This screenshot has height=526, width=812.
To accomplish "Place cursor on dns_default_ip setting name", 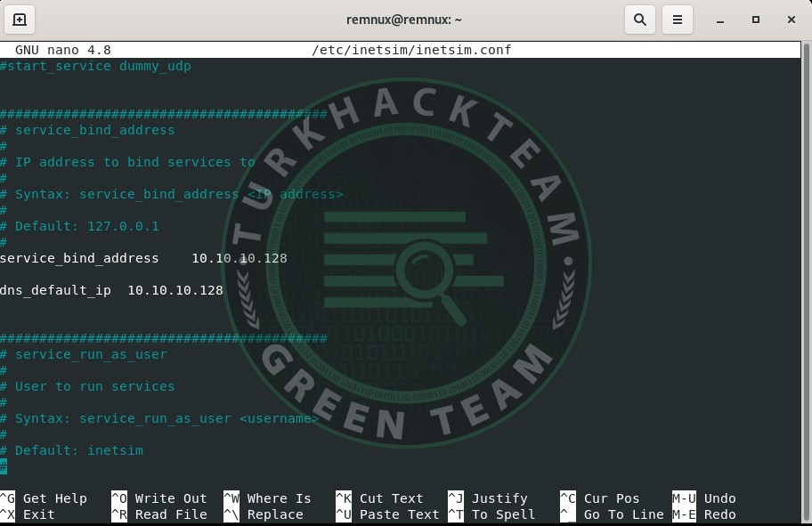I will point(55,290).
